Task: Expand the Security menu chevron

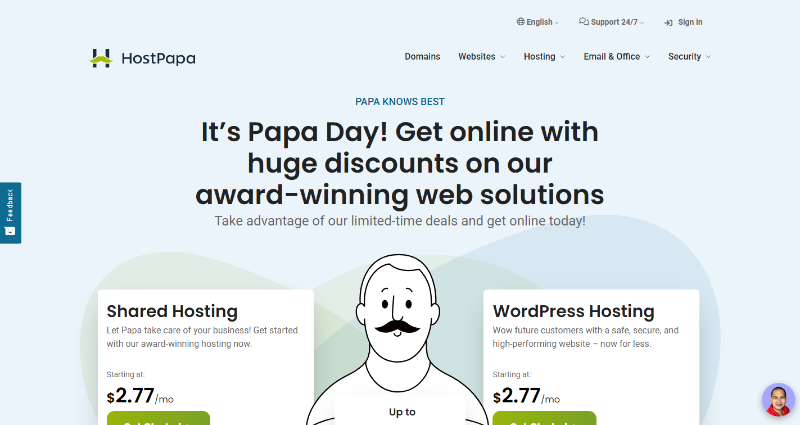Action: coord(708,57)
